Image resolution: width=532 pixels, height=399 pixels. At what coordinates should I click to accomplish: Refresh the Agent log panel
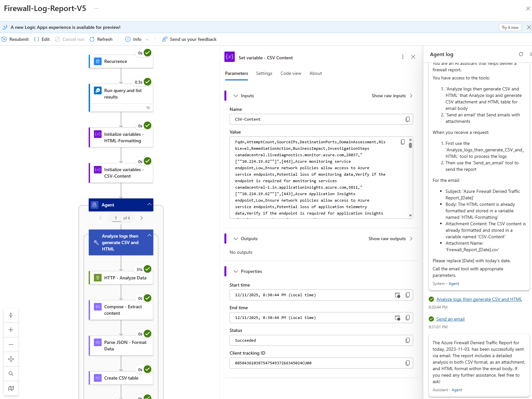point(521,54)
